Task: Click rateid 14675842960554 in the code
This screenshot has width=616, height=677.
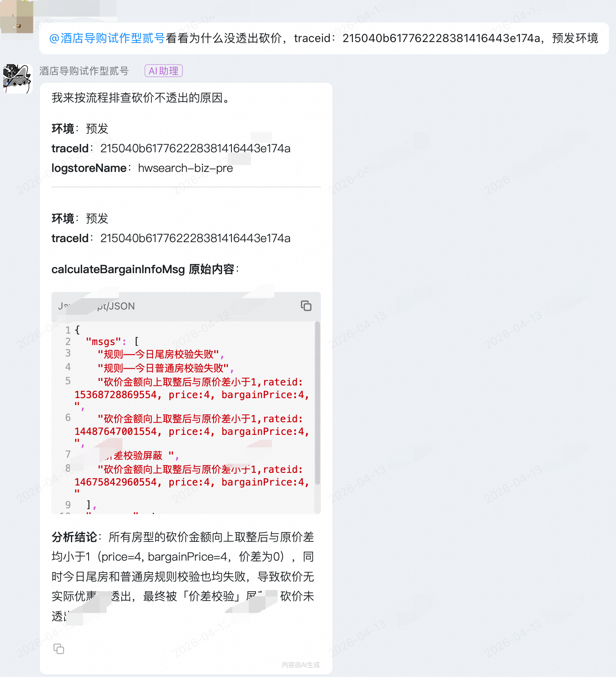Action: tap(116, 482)
